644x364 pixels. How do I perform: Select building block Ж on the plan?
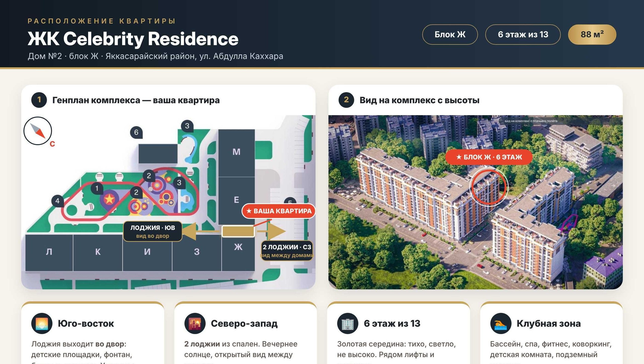pos(238,254)
